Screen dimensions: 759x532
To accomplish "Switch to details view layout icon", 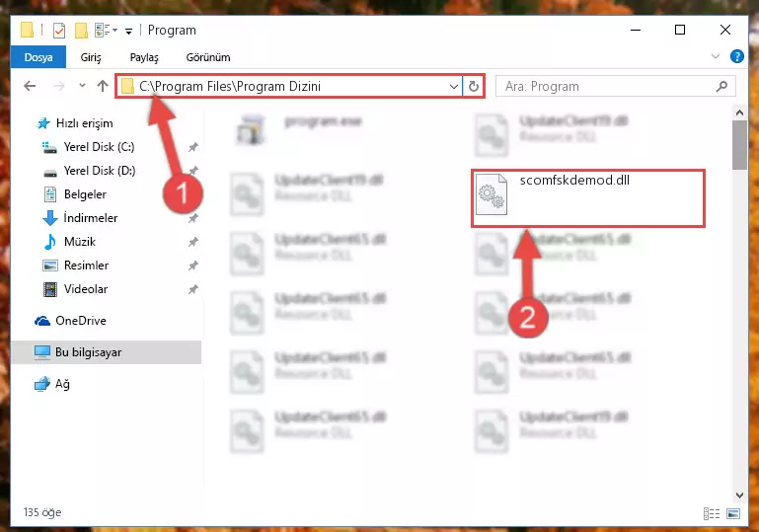I will (x=711, y=513).
